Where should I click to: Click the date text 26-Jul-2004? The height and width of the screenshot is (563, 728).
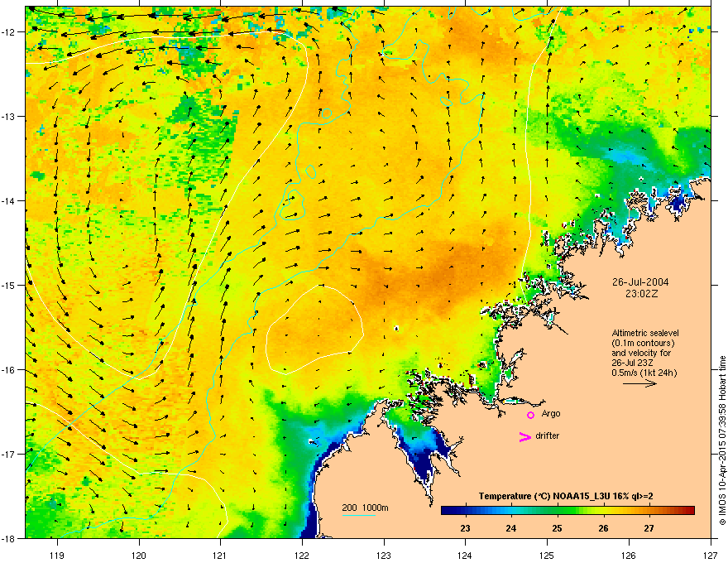point(640,282)
